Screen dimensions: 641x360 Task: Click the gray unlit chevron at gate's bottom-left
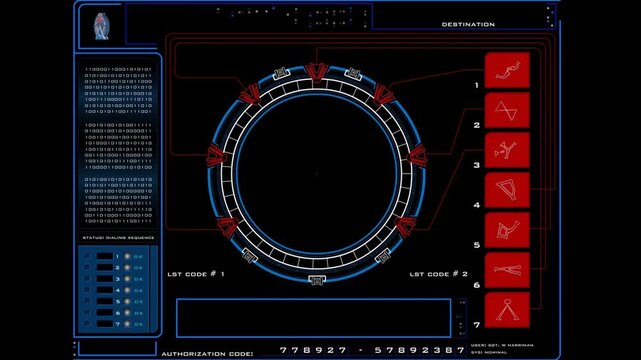pos(250,256)
